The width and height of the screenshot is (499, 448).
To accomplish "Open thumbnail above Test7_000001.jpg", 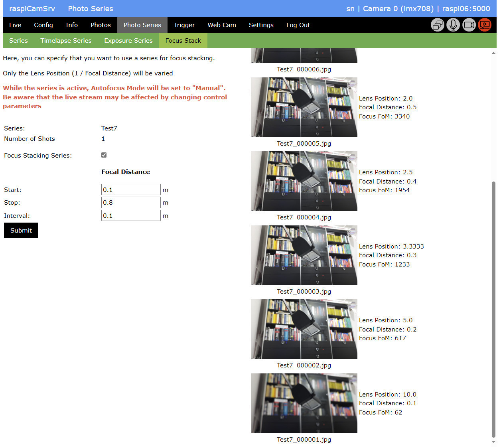I will (304, 403).
